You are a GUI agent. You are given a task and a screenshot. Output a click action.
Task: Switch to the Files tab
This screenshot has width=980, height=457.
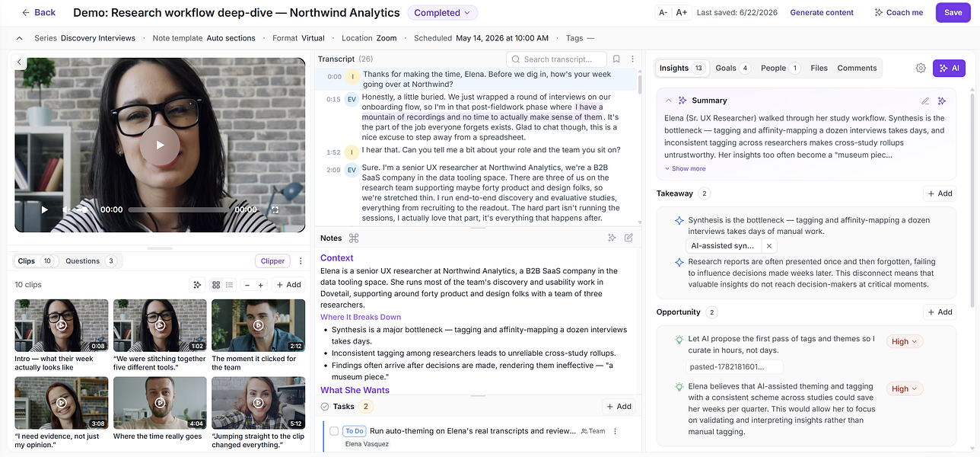pyautogui.click(x=819, y=68)
